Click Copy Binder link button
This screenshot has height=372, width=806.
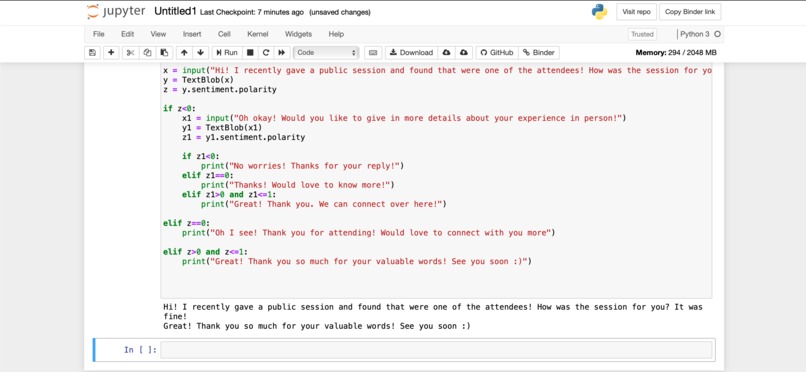point(690,12)
